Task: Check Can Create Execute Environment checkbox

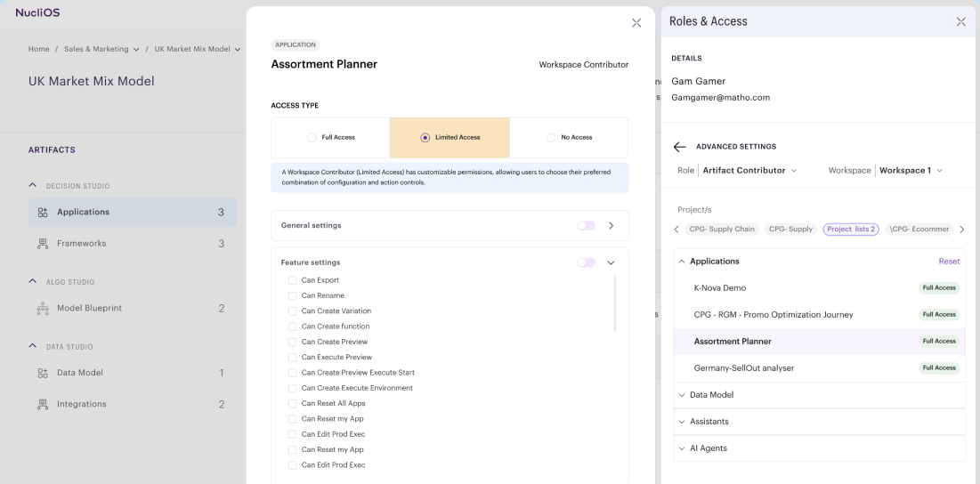Action: point(292,388)
